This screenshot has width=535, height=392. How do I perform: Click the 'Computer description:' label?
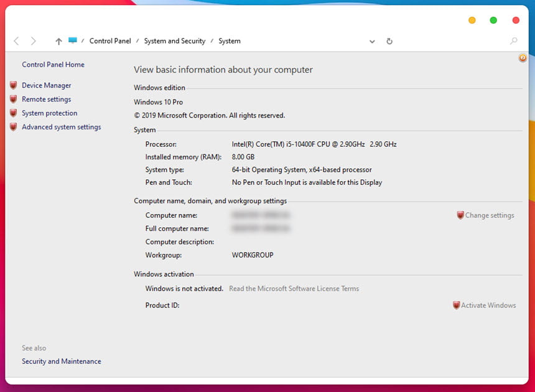(180, 242)
